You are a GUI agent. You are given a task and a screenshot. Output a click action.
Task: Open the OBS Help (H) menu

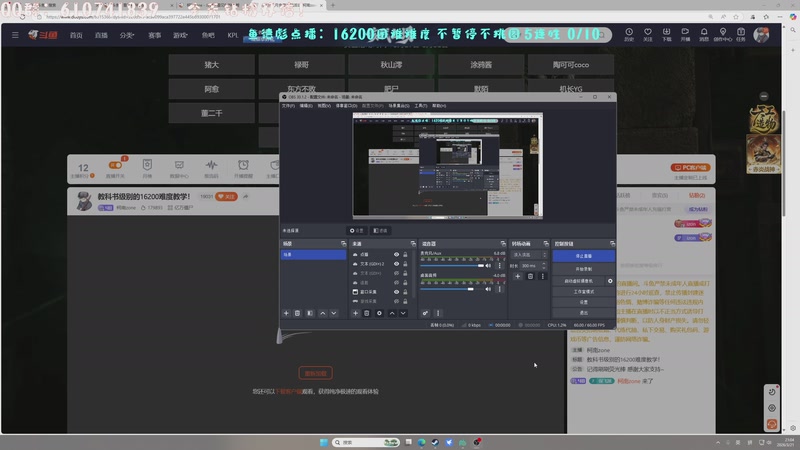439,106
